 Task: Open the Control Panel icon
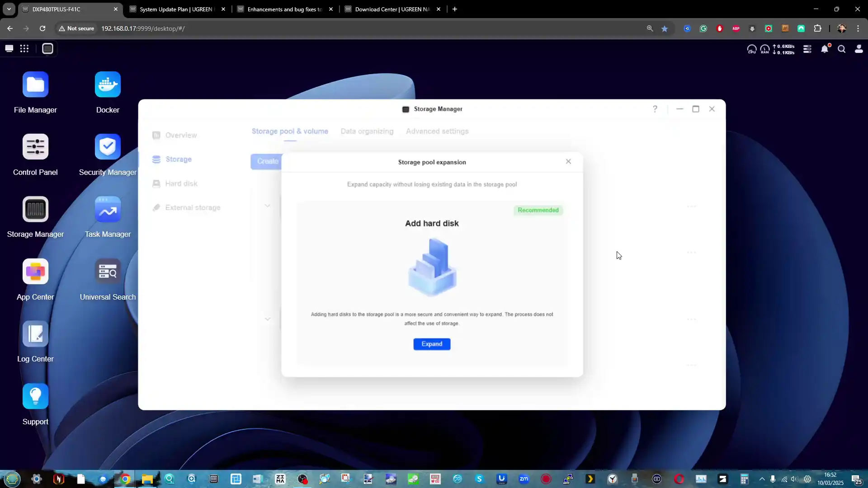(35, 147)
